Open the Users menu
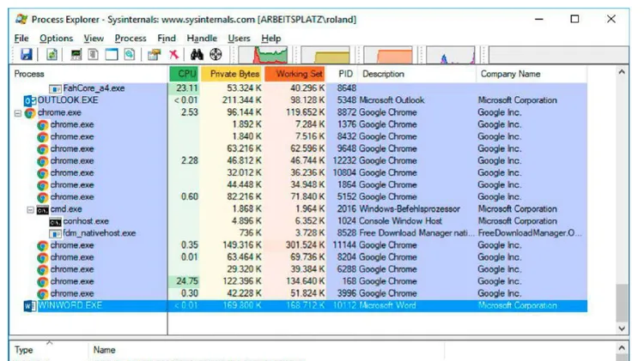Viewport: 644px width, 361px height. click(x=239, y=38)
